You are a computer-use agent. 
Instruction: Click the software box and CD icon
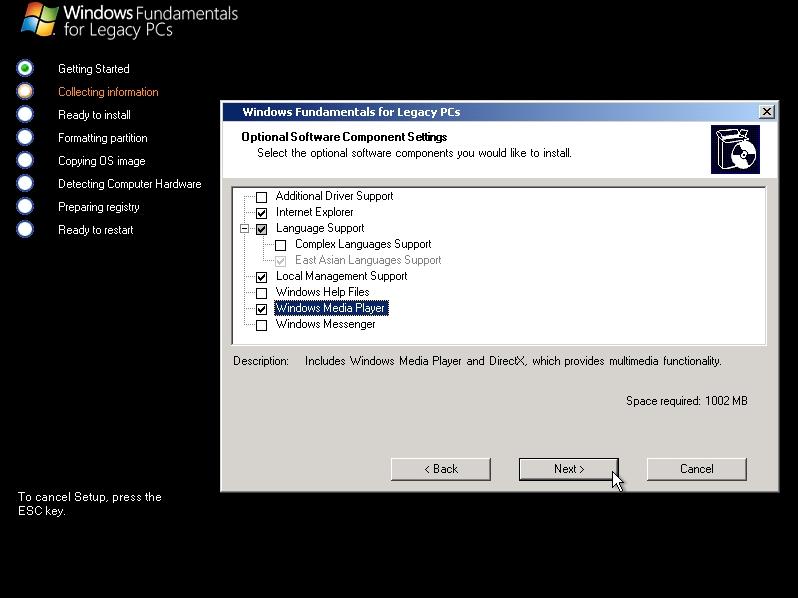pyautogui.click(x=735, y=150)
